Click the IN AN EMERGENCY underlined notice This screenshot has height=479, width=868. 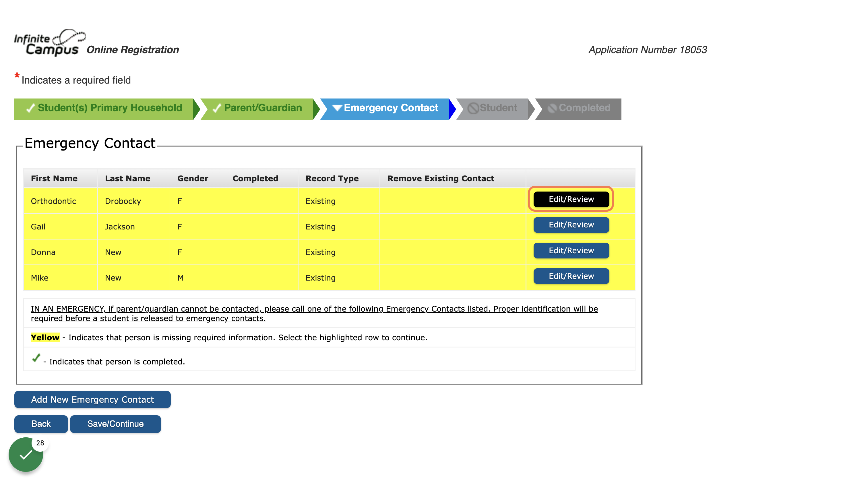pyautogui.click(x=314, y=314)
